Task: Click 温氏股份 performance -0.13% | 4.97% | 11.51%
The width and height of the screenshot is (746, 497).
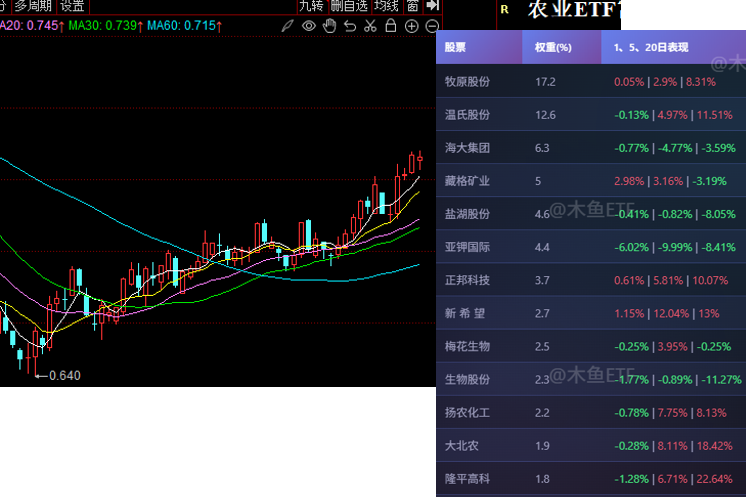Action: [673, 115]
